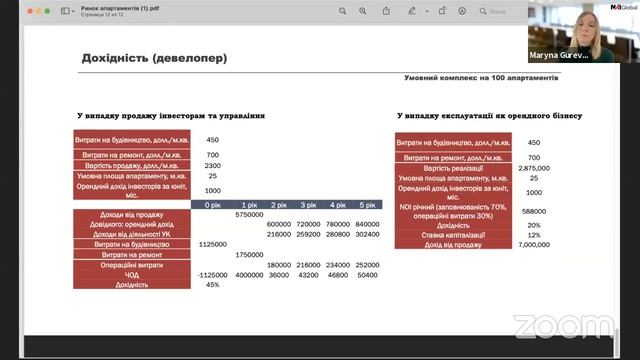Click 'У випадку продажу інвесторам та управління' subheading

click(171, 116)
